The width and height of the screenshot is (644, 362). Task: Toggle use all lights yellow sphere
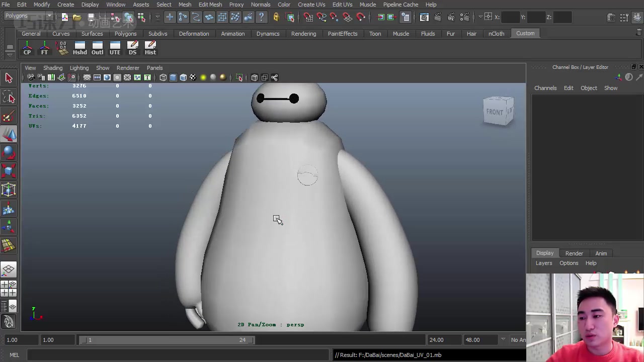point(203,77)
